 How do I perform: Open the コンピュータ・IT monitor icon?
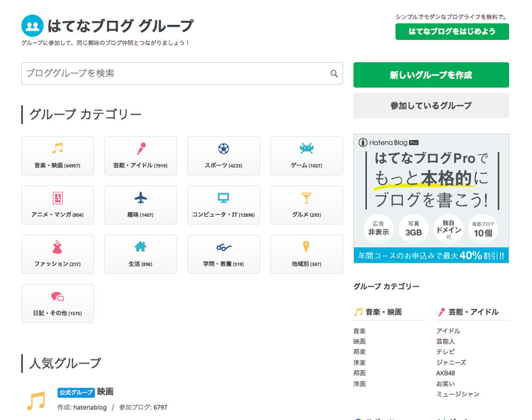coord(223,198)
